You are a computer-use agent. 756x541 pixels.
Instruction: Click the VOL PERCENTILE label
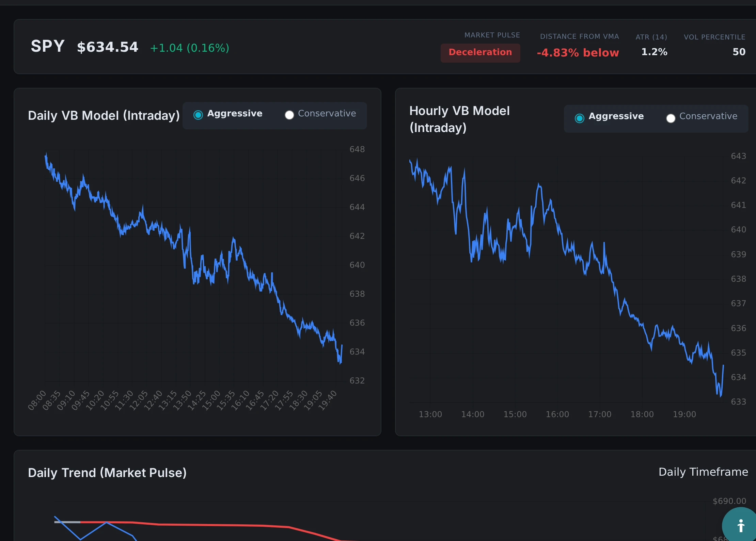(714, 37)
